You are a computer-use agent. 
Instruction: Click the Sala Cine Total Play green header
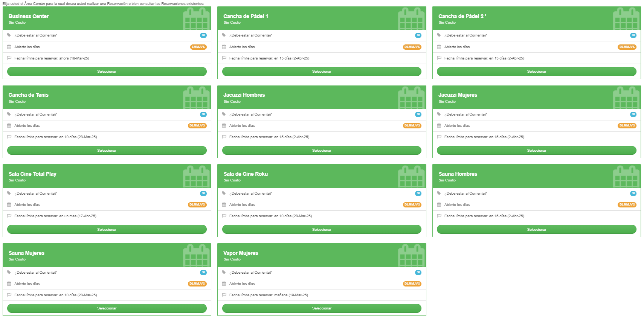pos(94,176)
